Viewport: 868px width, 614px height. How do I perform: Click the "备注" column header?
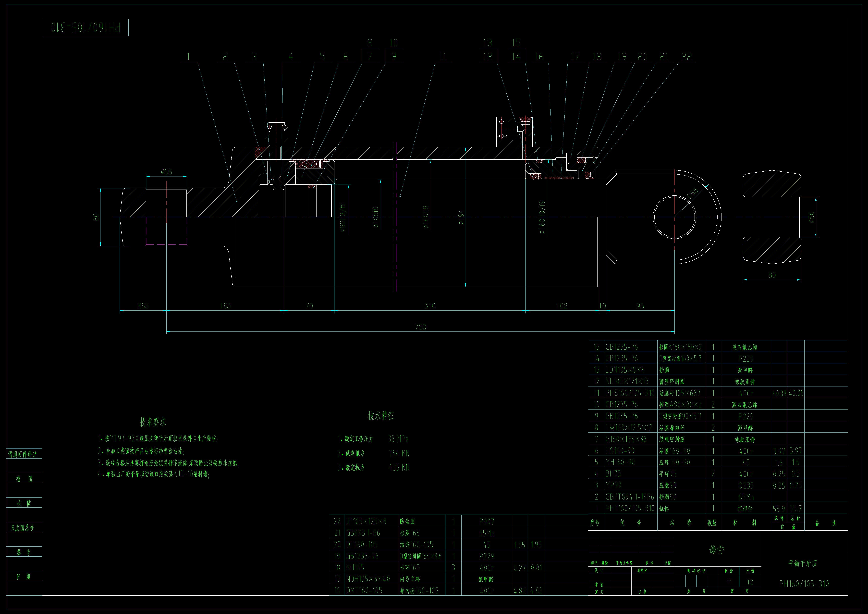pos(826,523)
